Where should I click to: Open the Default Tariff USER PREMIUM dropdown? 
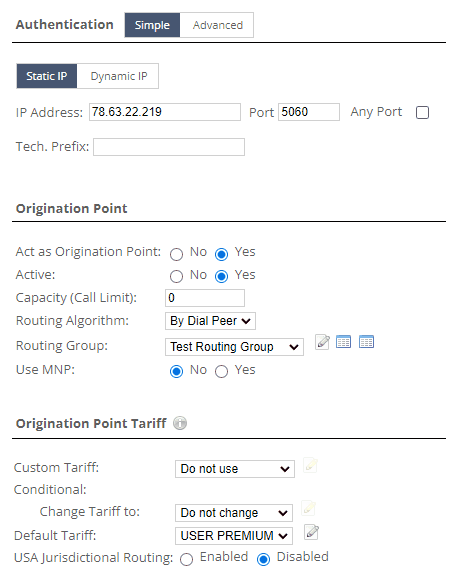click(234, 535)
